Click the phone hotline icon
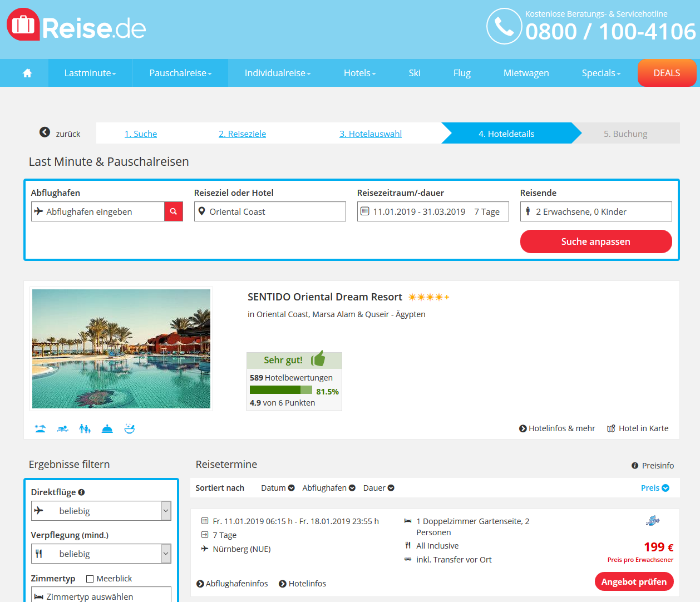The height and width of the screenshot is (602, 700). click(x=504, y=26)
